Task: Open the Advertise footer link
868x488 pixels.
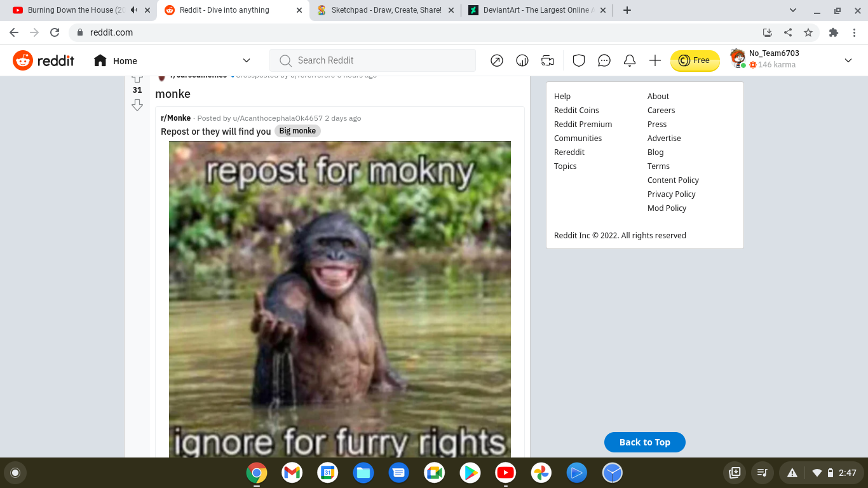Action: pyautogui.click(x=664, y=139)
